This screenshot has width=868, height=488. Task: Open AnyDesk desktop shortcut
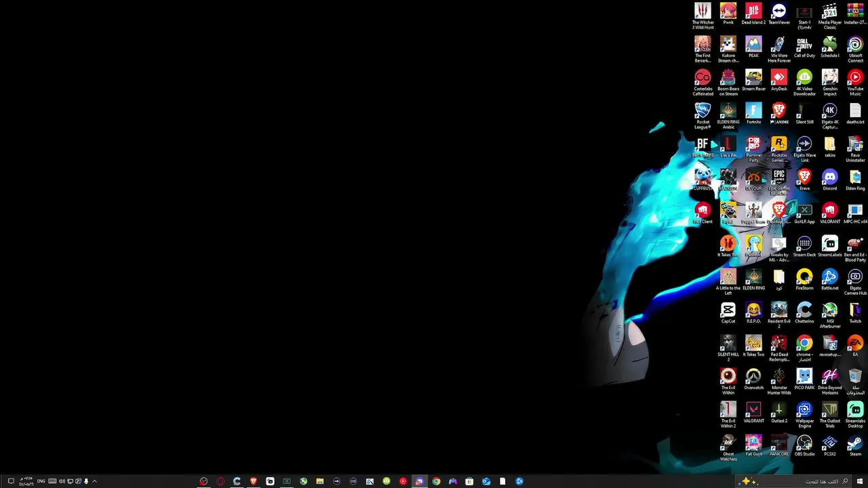778,81
